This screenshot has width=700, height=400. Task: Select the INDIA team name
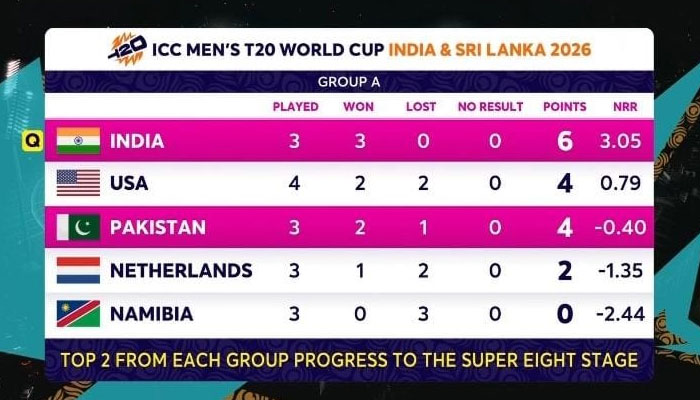click(137, 142)
